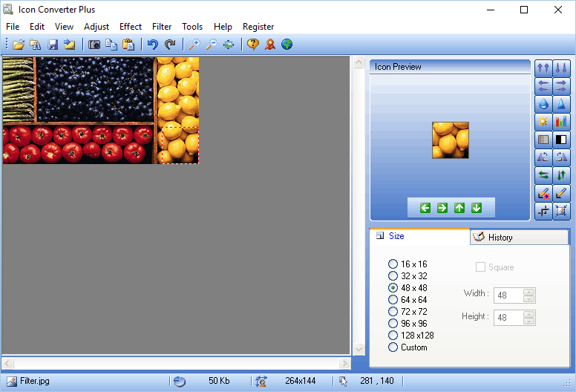This screenshot has height=392, width=576.
Task: Open the Tools menu
Action: pos(192,27)
